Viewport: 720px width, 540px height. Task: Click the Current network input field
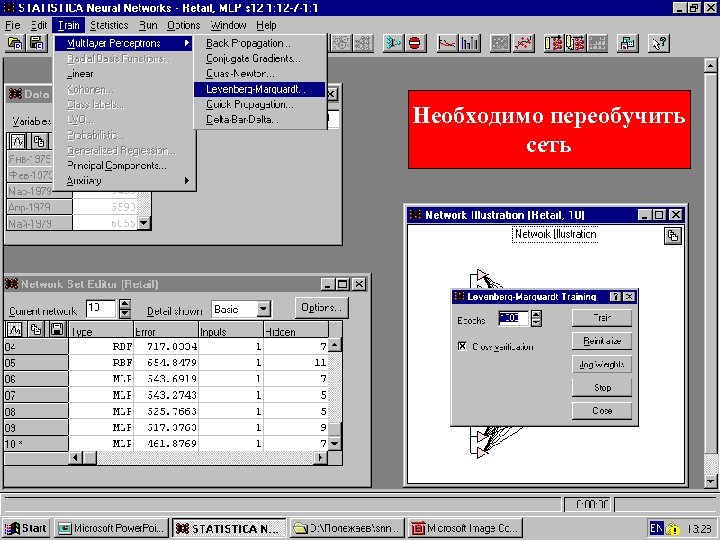pyautogui.click(x=101, y=308)
